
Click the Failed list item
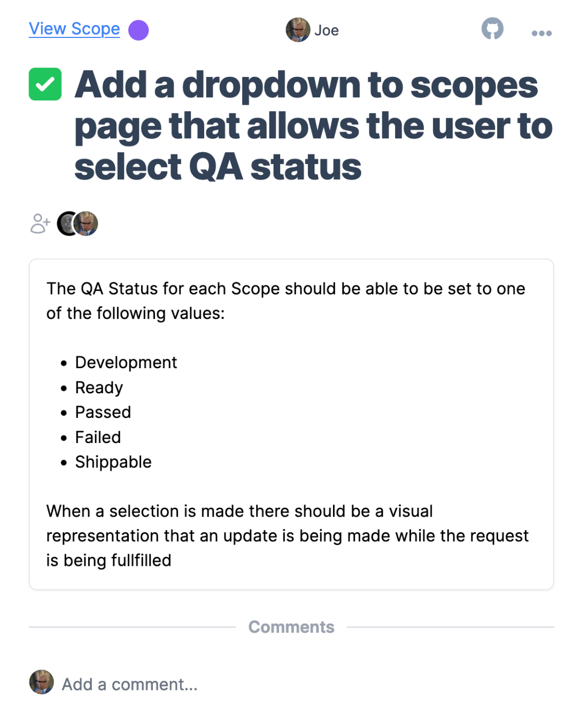98,437
